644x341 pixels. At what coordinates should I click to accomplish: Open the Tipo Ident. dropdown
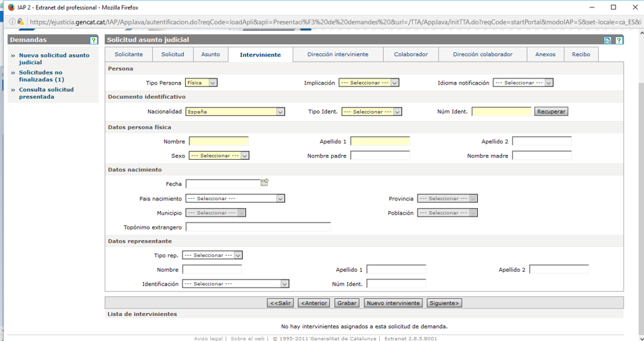click(x=372, y=112)
